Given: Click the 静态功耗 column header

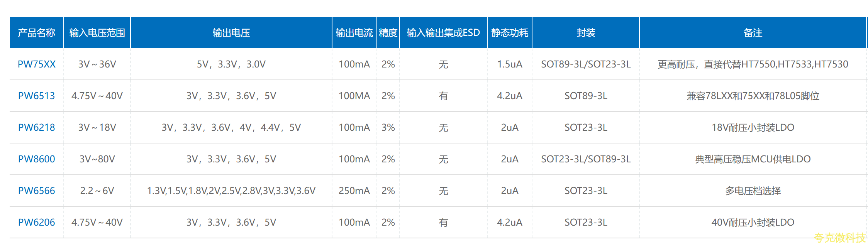Looking at the screenshot, I should click(510, 33).
